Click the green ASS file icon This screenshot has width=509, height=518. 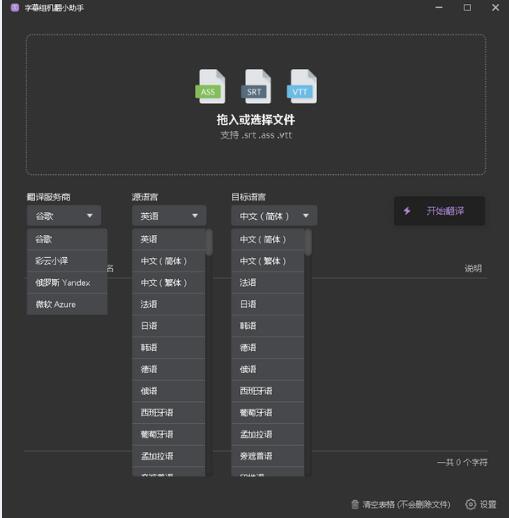click(210, 86)
